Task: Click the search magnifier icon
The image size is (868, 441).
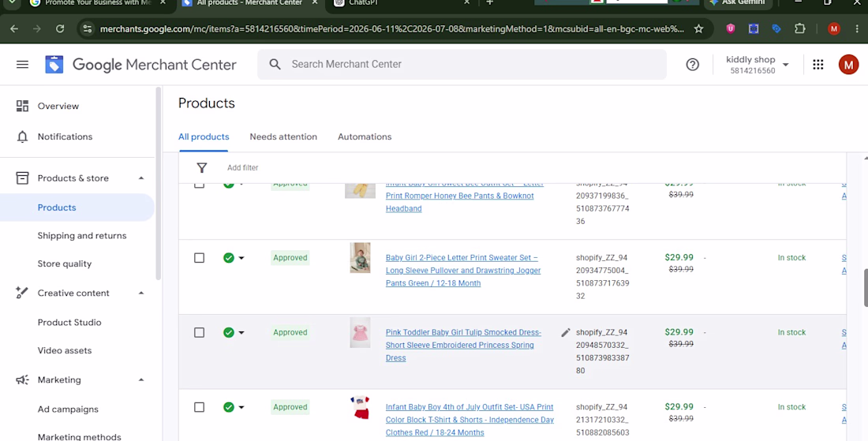Action: click(x=275, y=64)
